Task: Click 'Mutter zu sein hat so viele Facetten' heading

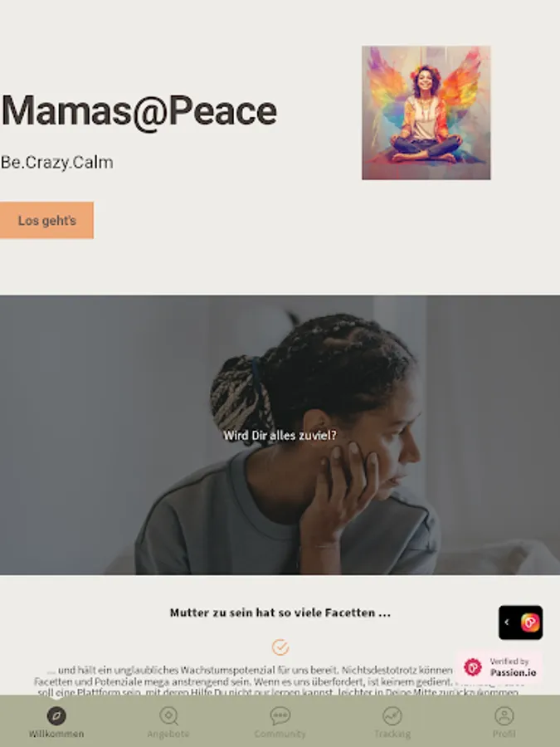Action: pos(280,613)
